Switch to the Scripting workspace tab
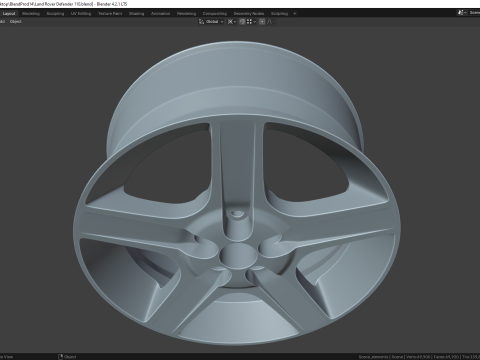This screenshot has height=360, width=480. (x=279, y=14)
